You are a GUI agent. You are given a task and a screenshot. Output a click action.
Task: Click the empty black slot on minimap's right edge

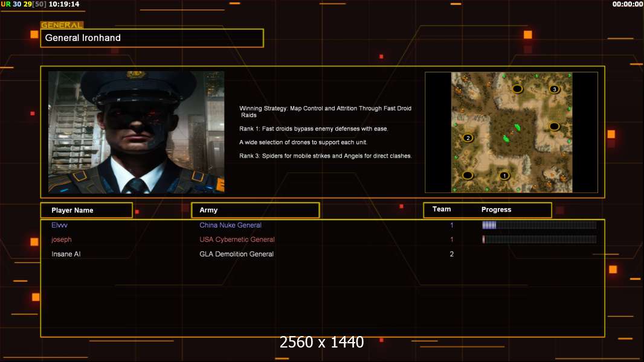tap(555, 126)
